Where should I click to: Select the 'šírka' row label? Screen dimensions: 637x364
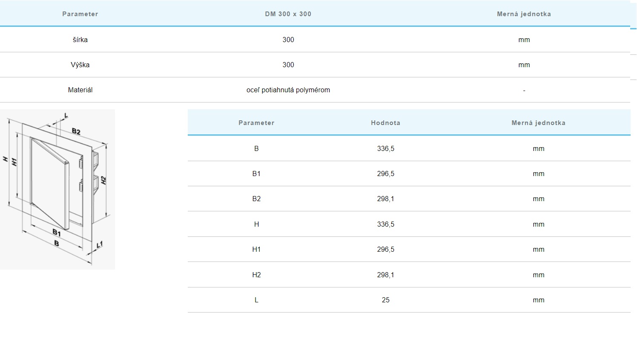tap(80, 40)
